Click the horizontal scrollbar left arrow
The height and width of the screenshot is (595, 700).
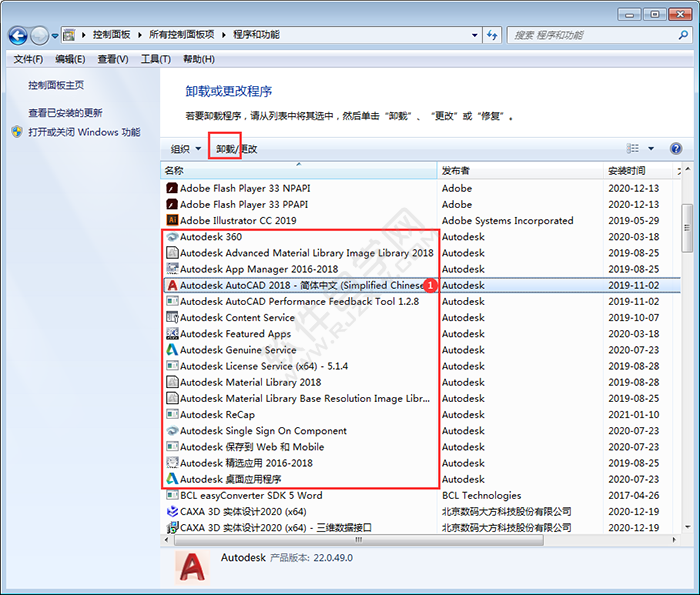[x=167, y=540]
